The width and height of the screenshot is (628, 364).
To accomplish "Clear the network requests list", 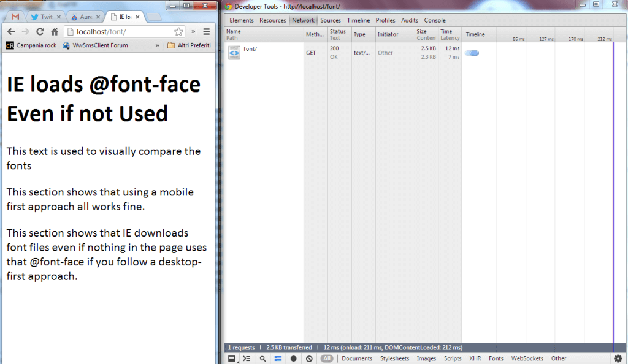I will pyautogui.click(x=308, y=358).
